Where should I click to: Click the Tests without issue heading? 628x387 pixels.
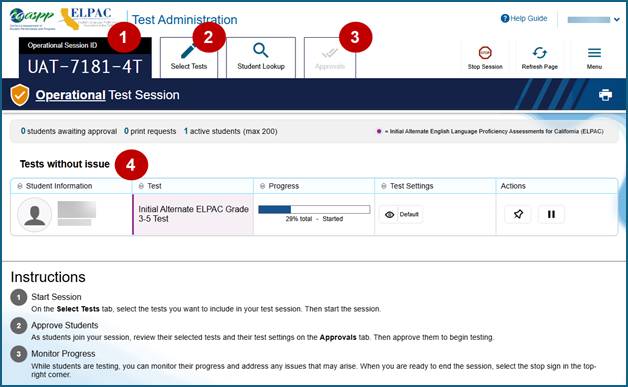tap(64, 164)
